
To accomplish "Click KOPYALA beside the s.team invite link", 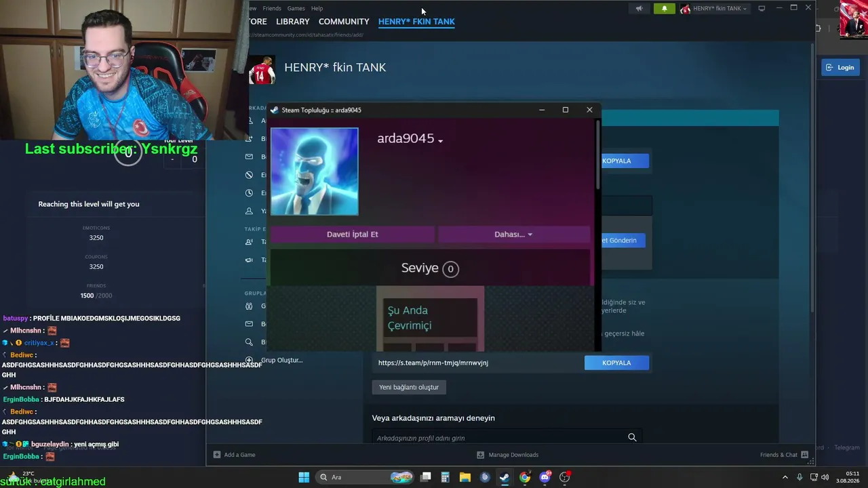I will point(616,363).
